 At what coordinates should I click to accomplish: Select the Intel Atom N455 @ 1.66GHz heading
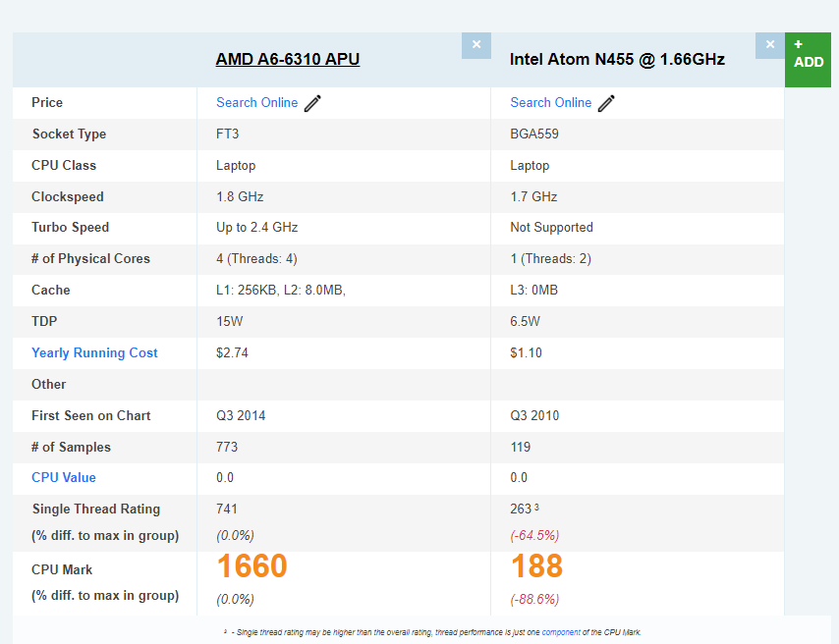(617, 59)
